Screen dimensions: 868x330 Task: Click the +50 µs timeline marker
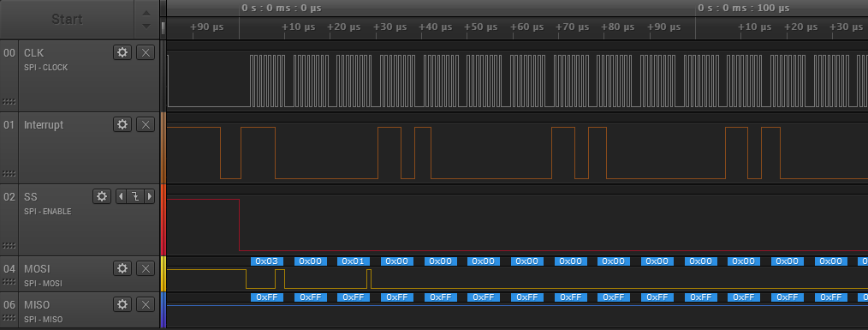[480, 27]
